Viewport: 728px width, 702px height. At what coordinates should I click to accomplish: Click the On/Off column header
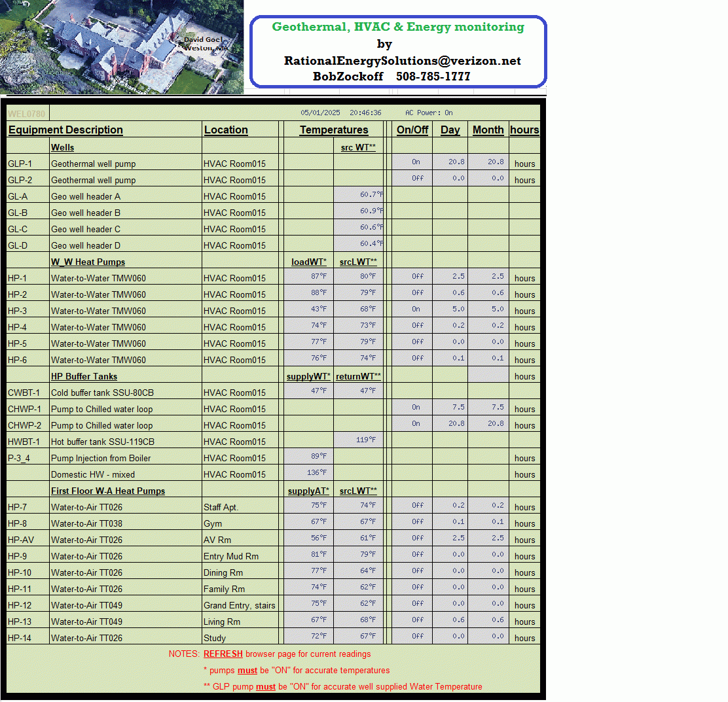[412, 130]
